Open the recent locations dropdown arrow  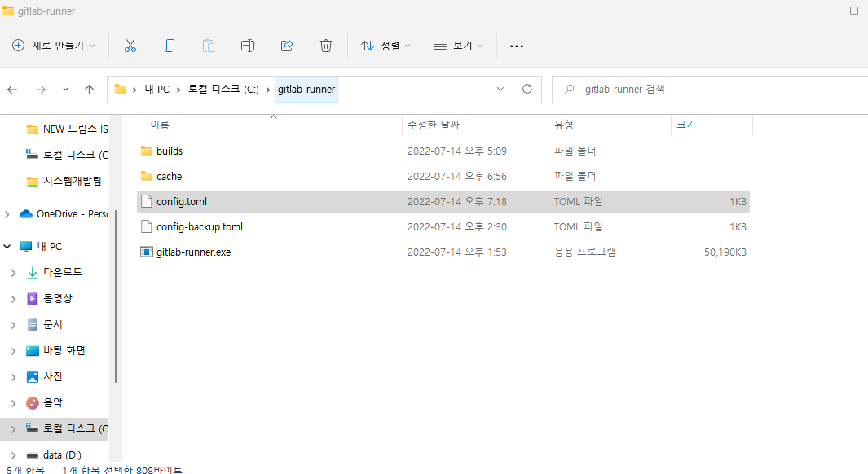click(65, 89)
